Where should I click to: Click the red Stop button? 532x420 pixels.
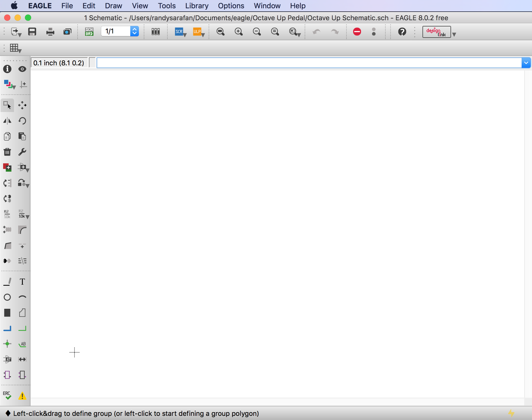pyautogui.click(x=357, y=31)
